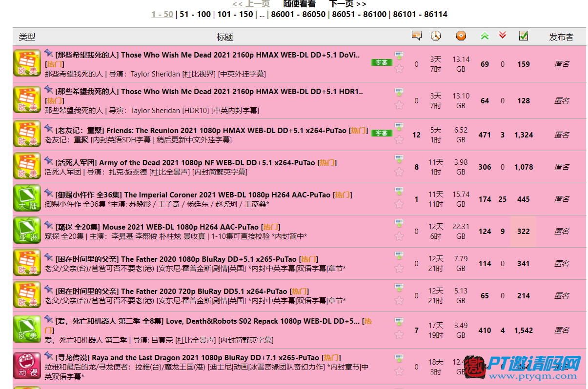Jump to page 86051 - 86100
Image resolution: width=588 pixels, height=389 pixels.
click(360, 14)
